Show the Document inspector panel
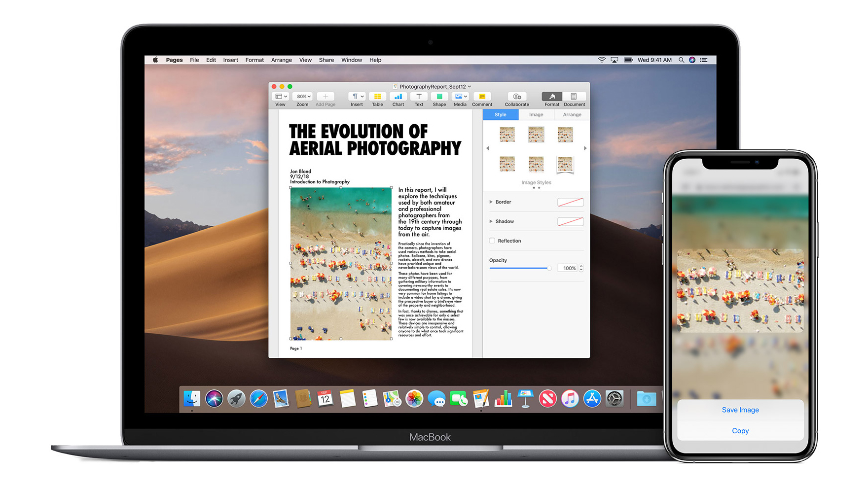 click(574, 97)
